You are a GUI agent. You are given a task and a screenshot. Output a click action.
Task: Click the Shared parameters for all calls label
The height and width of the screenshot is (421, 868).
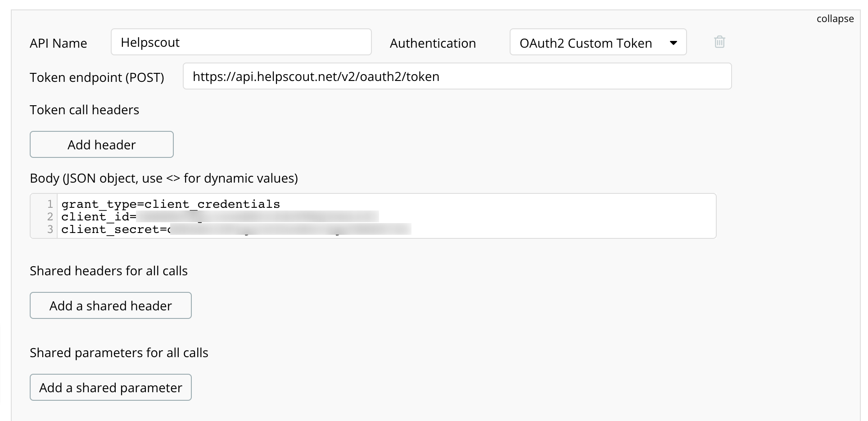pyautogui.click(x=119, y=353)
